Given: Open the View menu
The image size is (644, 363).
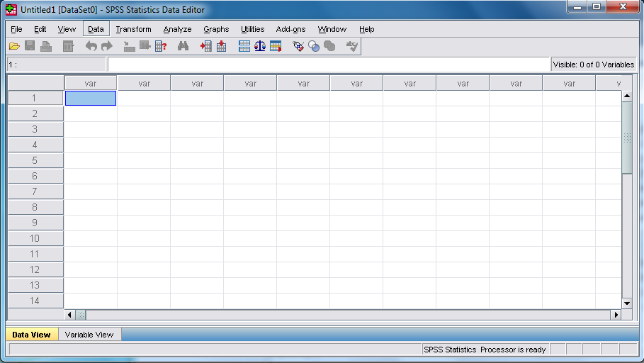Looking at the screenshot, I should pyautogui.click(x=67, y=29).
